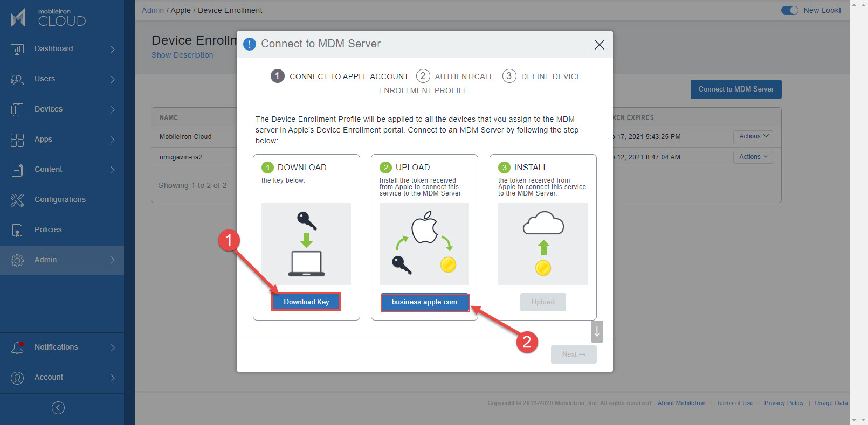Select step 2 Authenticate

pos(456,76)
